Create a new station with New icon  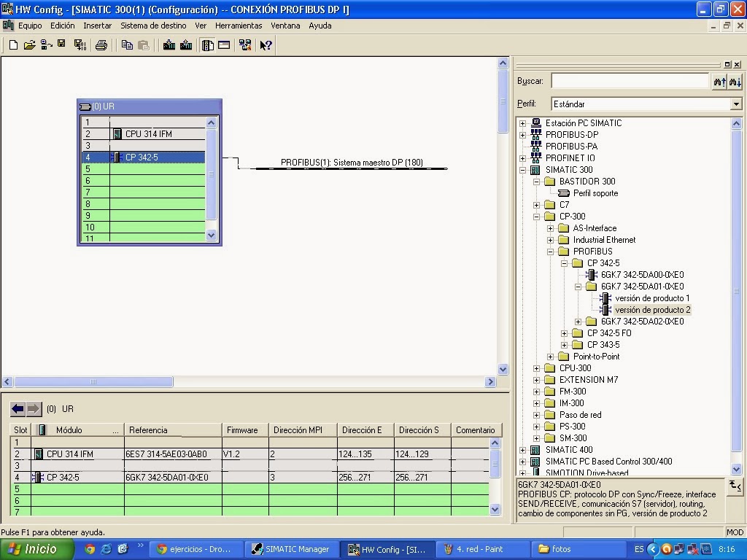tap(13, 45)
